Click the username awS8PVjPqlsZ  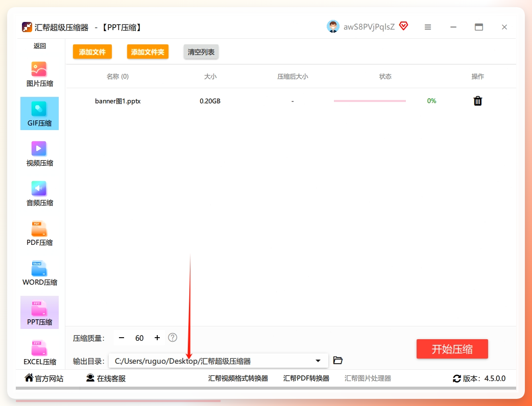(369, 27)
